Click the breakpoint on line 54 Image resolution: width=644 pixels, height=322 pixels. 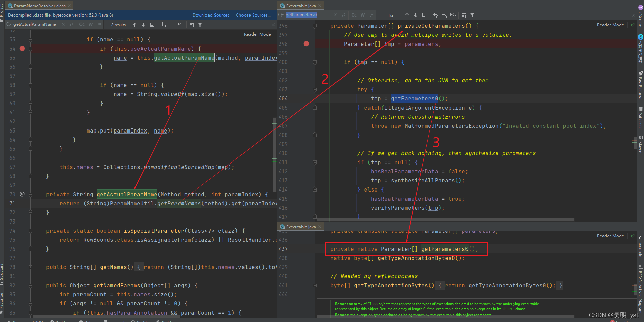[x=22, y=49]
